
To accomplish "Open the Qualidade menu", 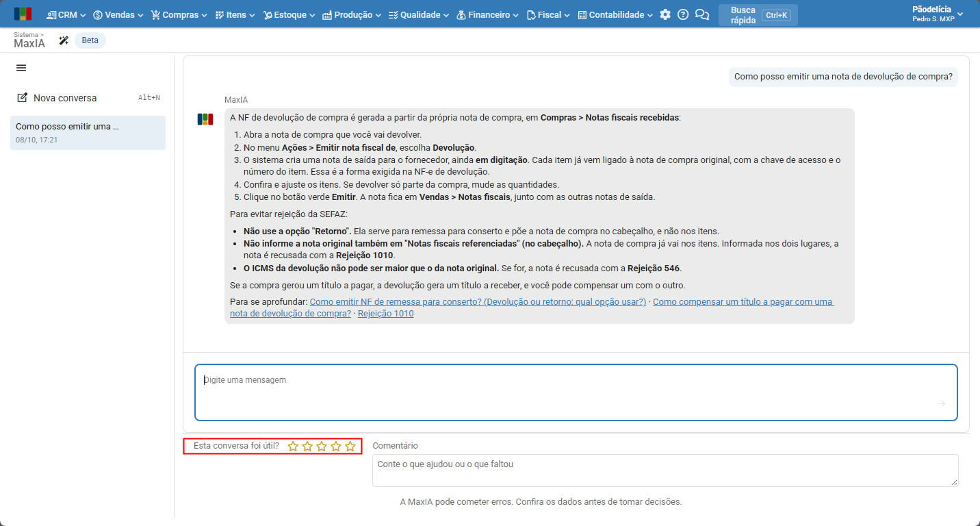I will coord(418,14).
